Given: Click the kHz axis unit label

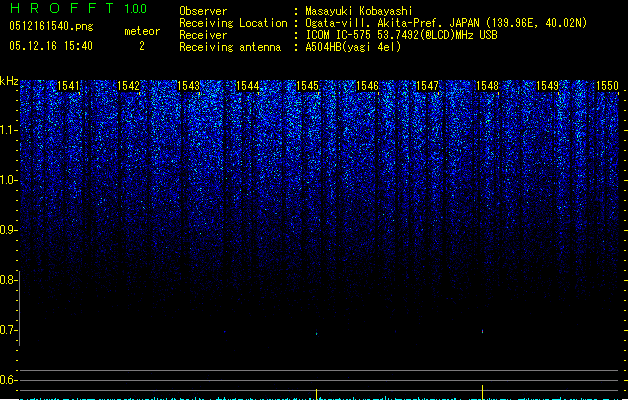Looking at the screenshot, I should (9, 81).
